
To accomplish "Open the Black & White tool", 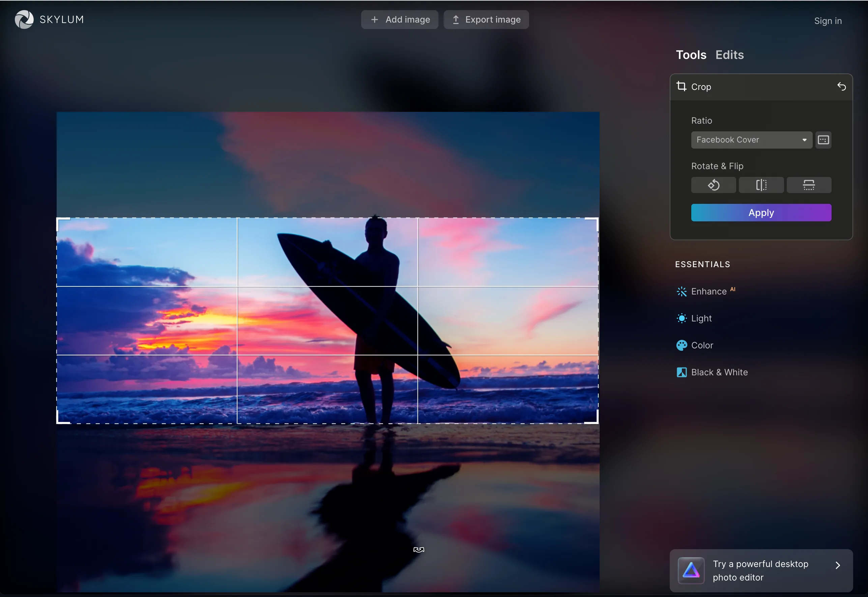I will tap(719, 372).
